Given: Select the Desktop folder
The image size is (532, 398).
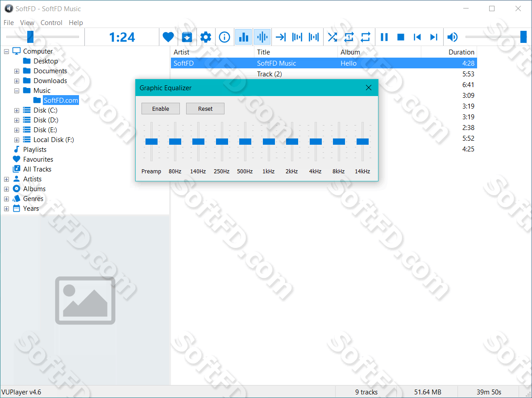Looking at the screenshot, I should pos(46,61).
